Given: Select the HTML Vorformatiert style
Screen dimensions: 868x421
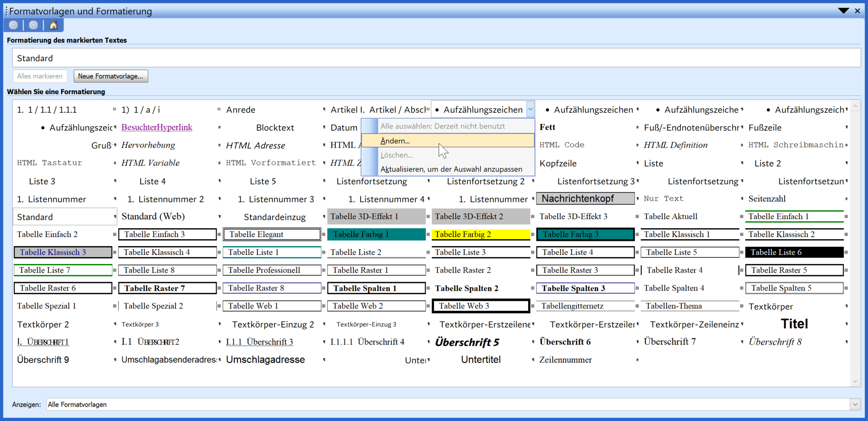Looking at the screenshot, I should 271,163.
